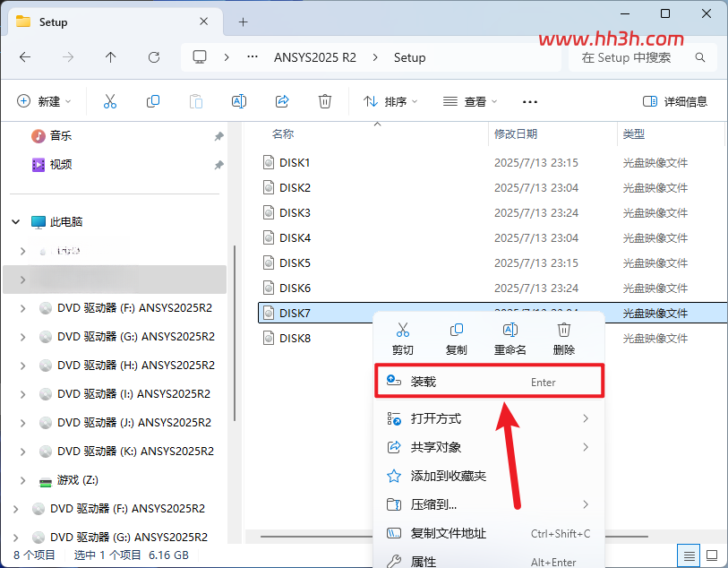728x568 pixels.
Task: Click the Rename icon in the toolbar
Action: pyautogui.click(x=239, y=101)
